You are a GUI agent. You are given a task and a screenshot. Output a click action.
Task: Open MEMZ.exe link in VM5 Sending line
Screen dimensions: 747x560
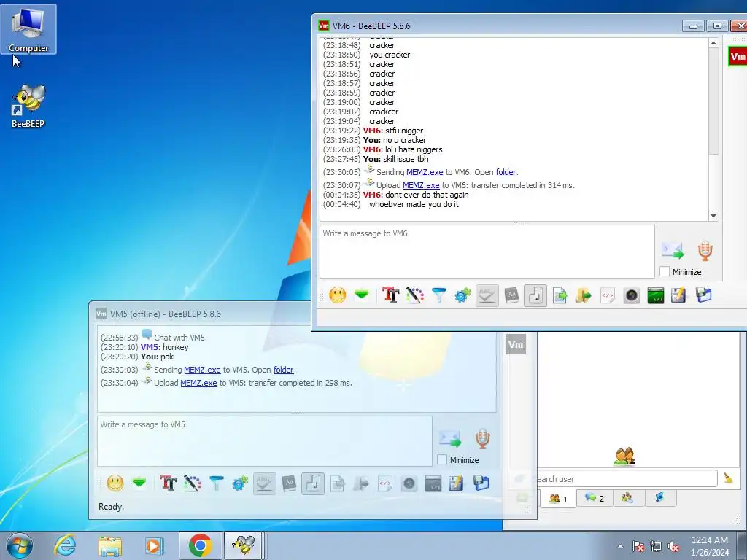point(202,370)
